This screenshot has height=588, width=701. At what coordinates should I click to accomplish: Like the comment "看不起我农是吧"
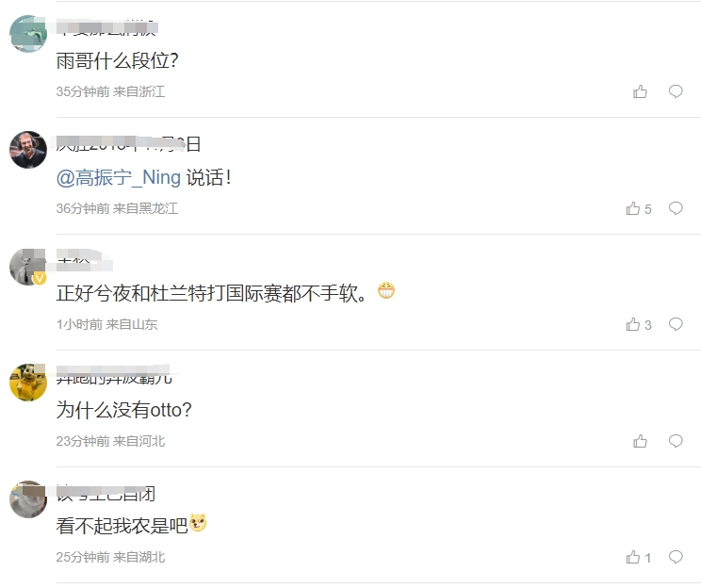point(639,558)
